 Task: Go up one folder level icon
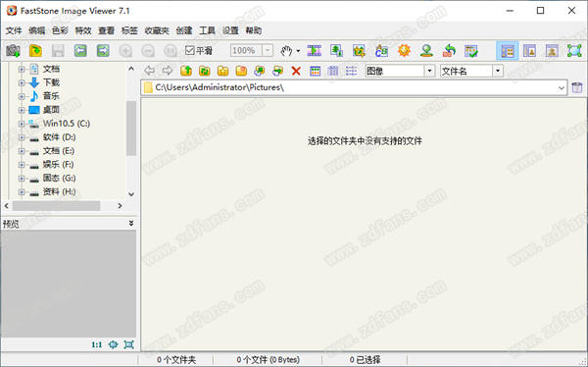coord(186,71)
